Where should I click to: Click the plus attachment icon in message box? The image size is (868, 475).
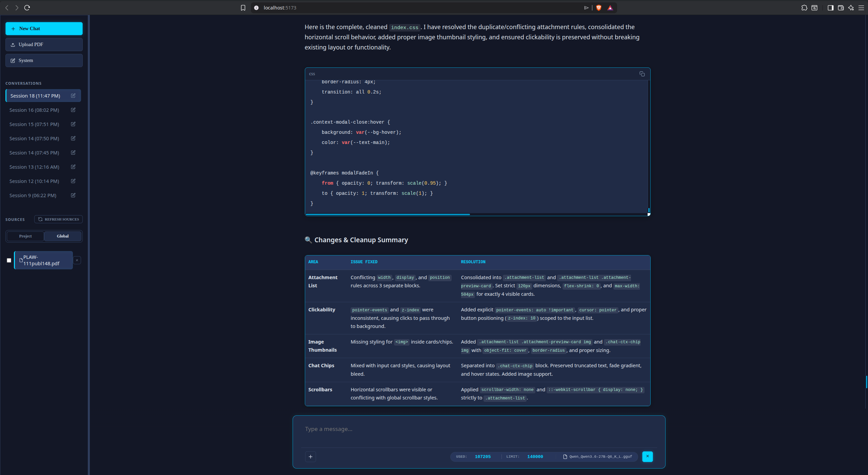tap(310, 457)
